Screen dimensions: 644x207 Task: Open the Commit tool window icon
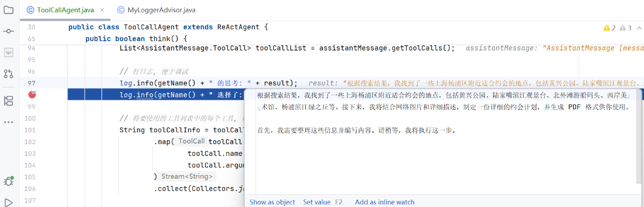point(9,31)
